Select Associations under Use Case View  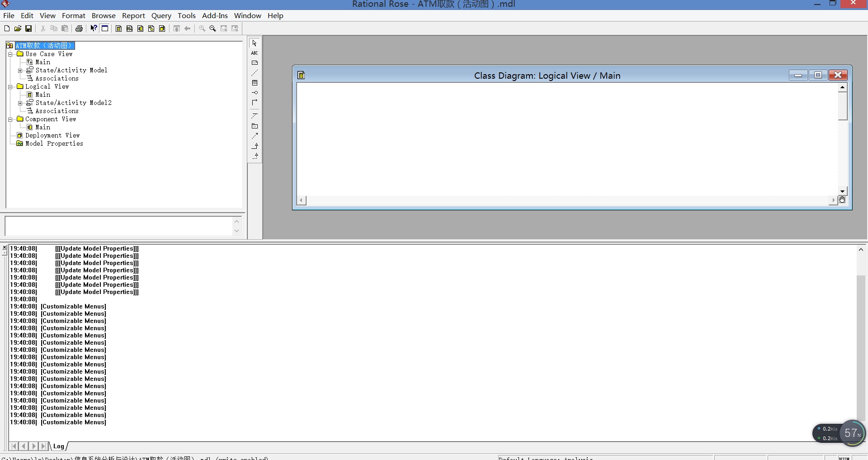pyautogui.click(x=57, y=78)
